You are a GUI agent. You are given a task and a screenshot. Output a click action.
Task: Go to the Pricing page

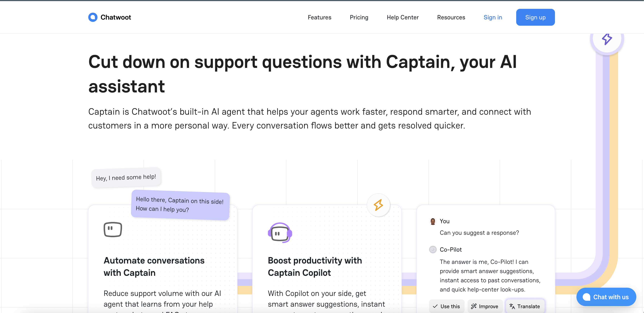(359, 17)
